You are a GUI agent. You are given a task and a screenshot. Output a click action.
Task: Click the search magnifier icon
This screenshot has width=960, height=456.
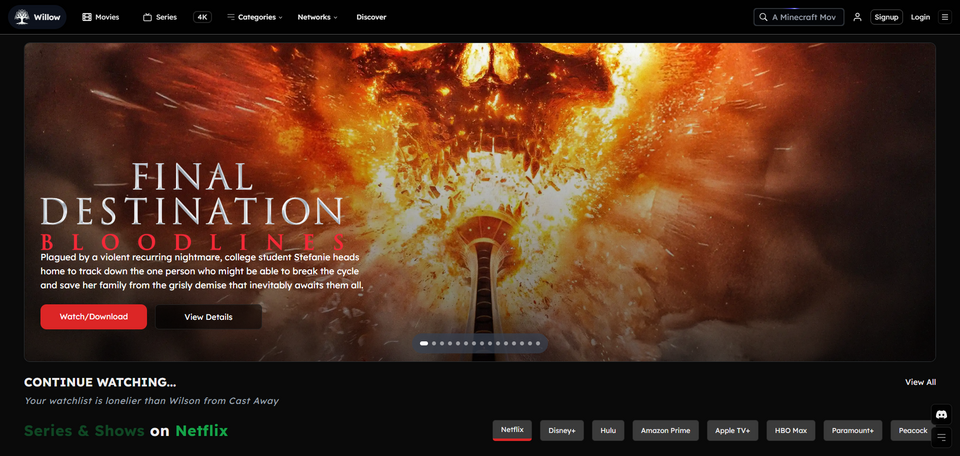pyautogui.click(x=763, y=17)
